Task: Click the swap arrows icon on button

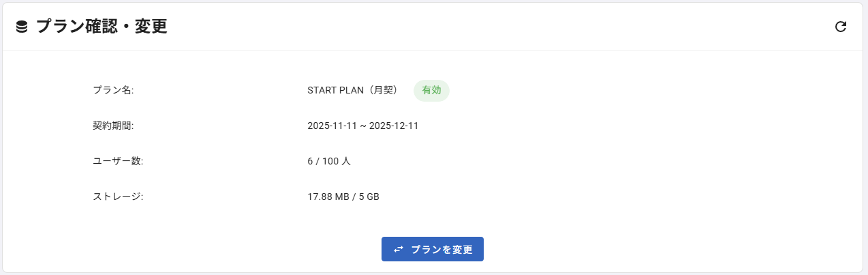Action: [x=399, y=249]
